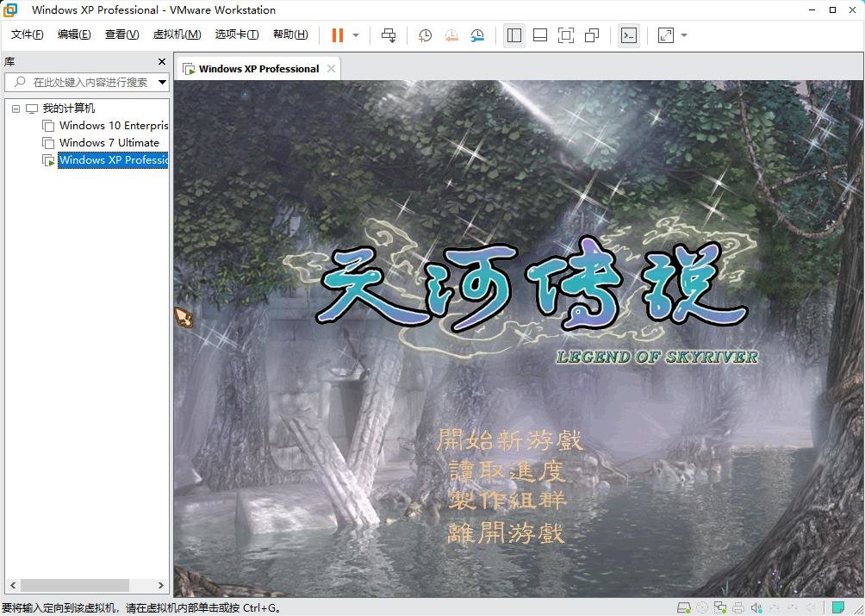Click the running Windows XP VM icon
This screenshot has width=865, height=616.
pyautogui.click(x=48, y=160)
